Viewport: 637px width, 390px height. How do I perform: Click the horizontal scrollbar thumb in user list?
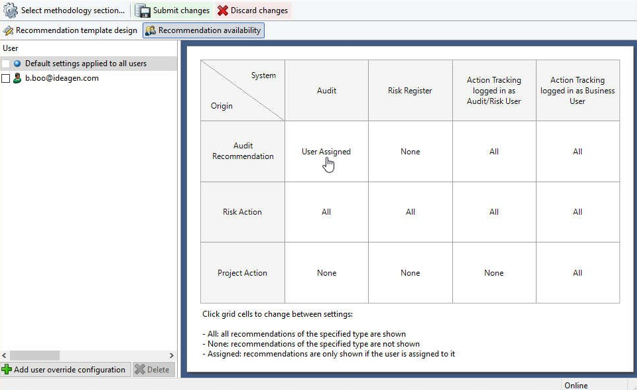tap(35, 355)
